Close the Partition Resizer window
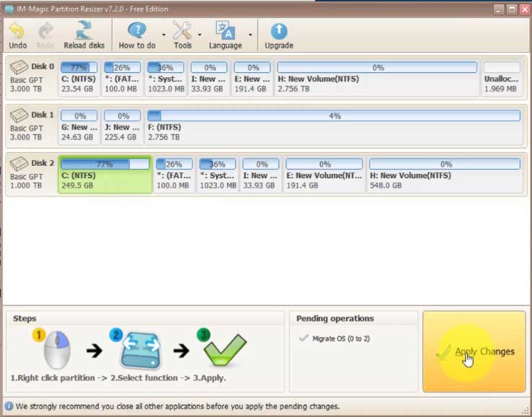 (525, 9)
